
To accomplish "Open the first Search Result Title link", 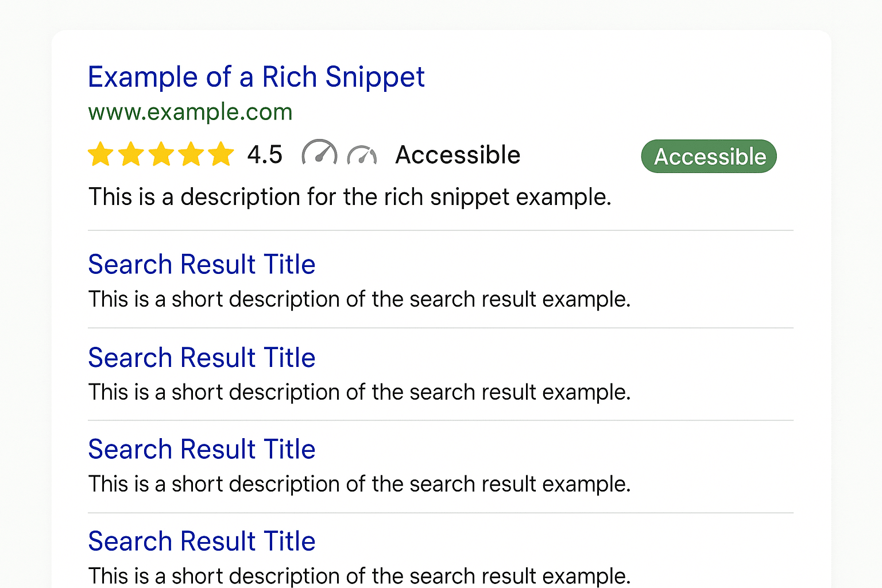I will pos(202,265).
